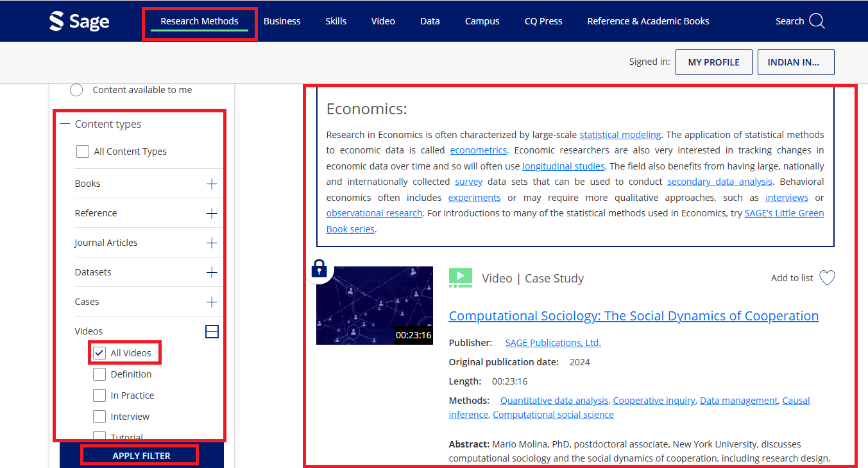This screenshot has width=868, height=468.
Task: Expand the Reference filter plus icon
Action: pyautogui.click(x=212, y=214)
